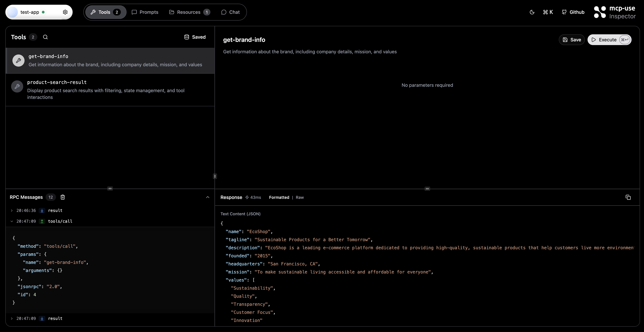Open the Chat tab

point(230,12)
